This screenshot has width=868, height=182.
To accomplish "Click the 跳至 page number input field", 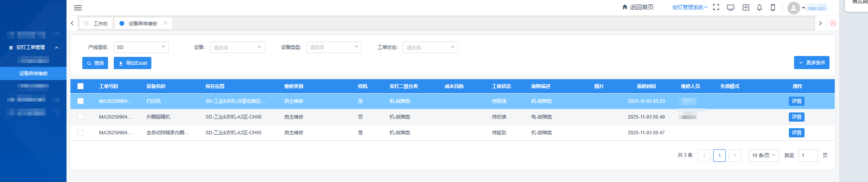I will (x=808, y=155).
